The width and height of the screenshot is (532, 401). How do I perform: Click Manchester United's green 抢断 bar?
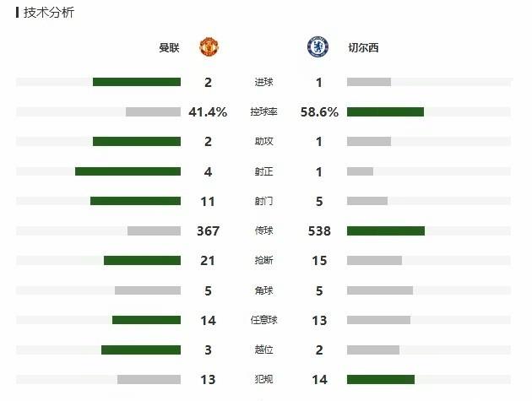(x=142, y=260)
